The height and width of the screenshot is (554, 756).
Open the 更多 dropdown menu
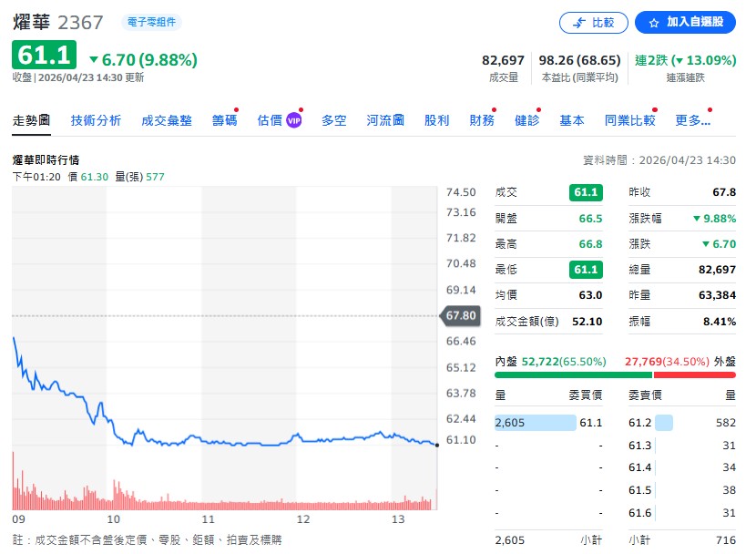[x=692, y=120]
